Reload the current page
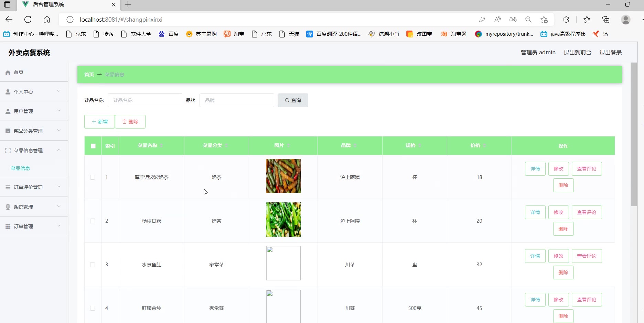Screen dimensions: 644x323 click(28, 20)
